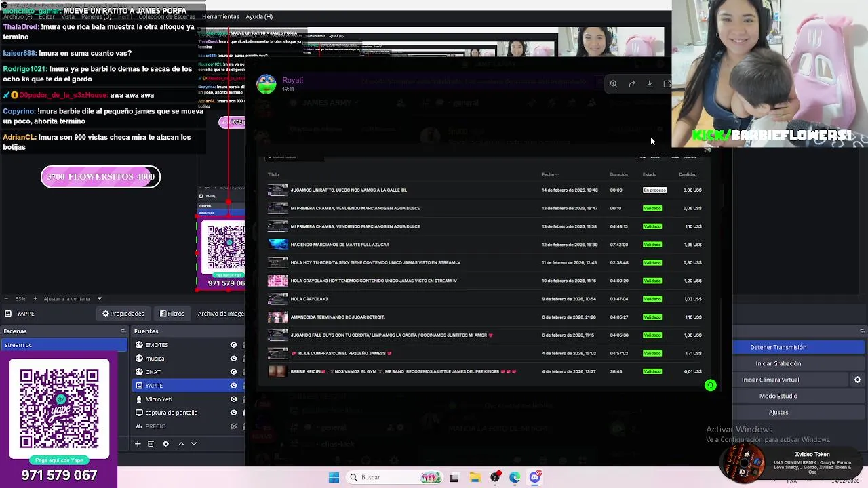Open Discord from the taskbar
The height and width of the screenshot is (488, 868).
(x=535, y=477)
